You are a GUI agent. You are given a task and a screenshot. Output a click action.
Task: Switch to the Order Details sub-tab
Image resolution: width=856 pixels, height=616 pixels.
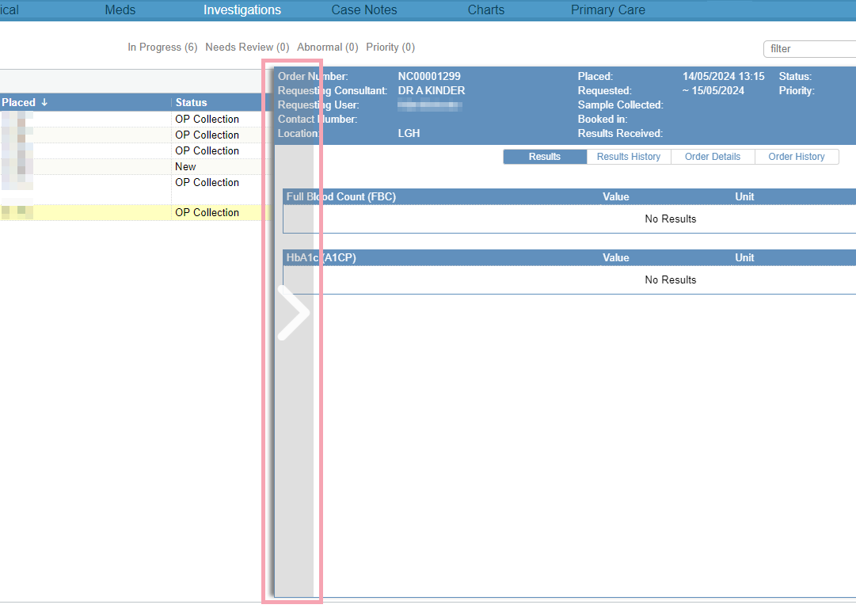[713, 157]
